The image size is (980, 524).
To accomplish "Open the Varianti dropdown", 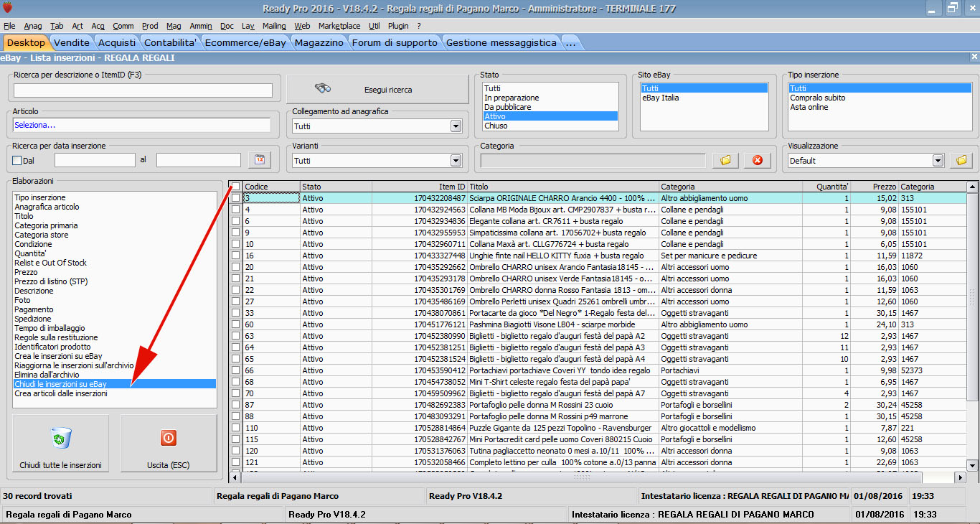I will [x=456, y=161].
